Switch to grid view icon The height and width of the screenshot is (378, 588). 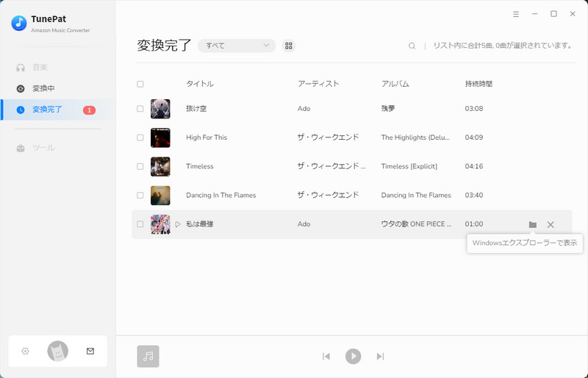point(288,46)
